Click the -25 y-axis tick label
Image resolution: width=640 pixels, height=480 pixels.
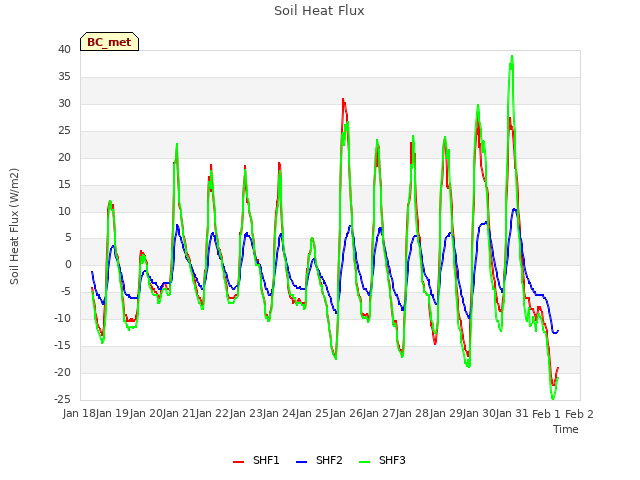(x=62, y=399)
